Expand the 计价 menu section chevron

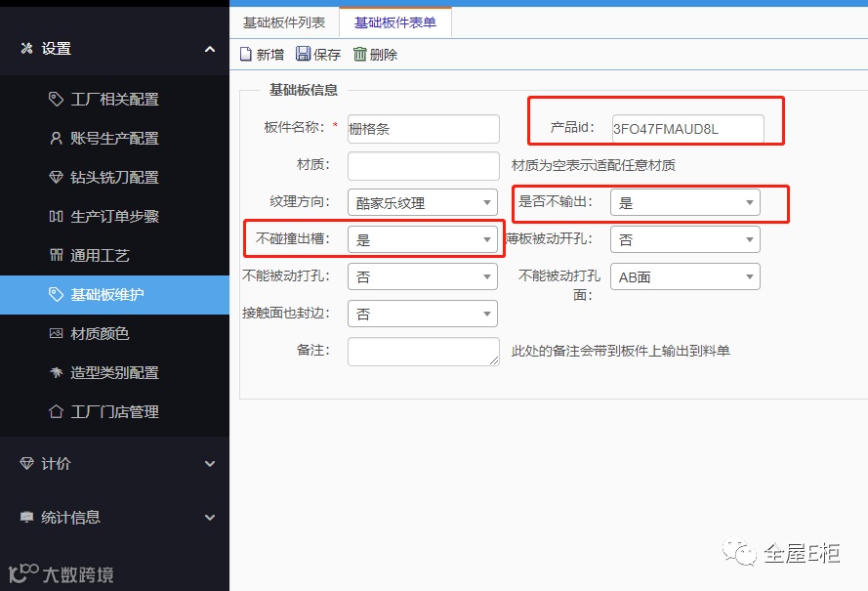click(x=210, y=464)
